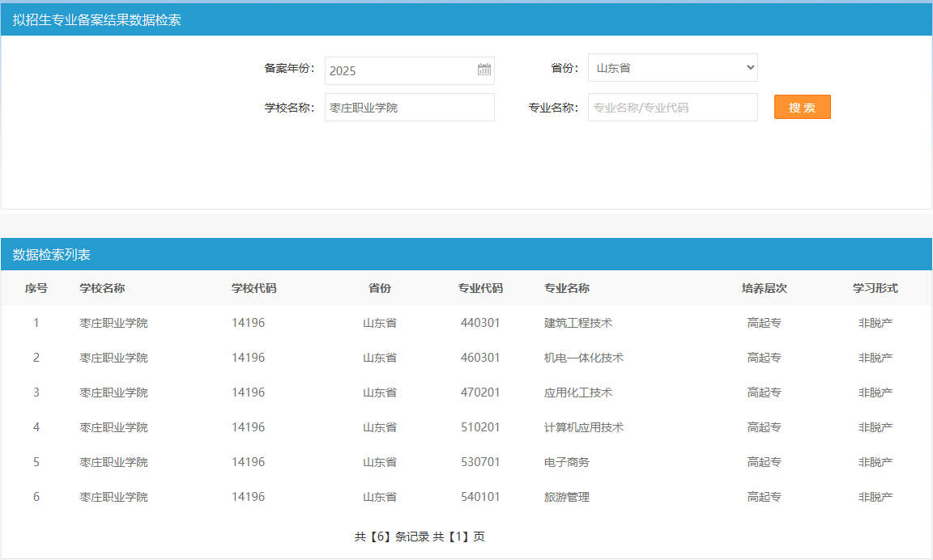
Task: Open the 省份 dropdown showing 山东省
Action: (672, 68)
